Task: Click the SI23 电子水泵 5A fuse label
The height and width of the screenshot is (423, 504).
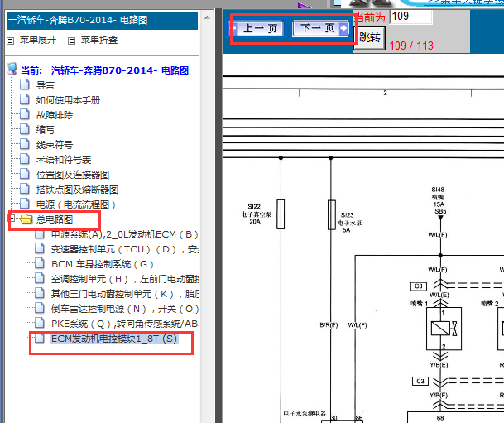Action: [349, 223]
